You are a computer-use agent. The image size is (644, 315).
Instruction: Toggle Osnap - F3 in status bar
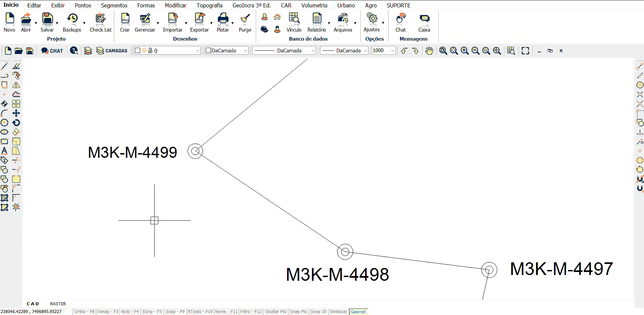click(x=108, y=312)
